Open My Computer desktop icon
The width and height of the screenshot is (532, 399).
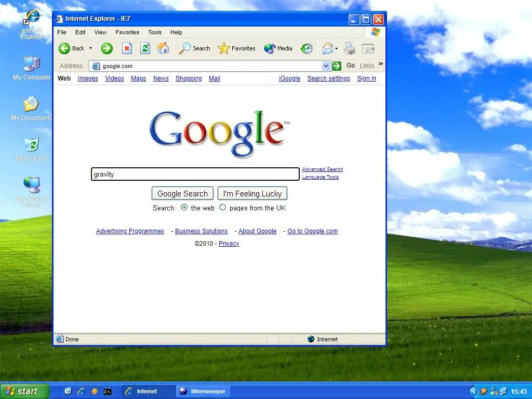tap(32, 68)
